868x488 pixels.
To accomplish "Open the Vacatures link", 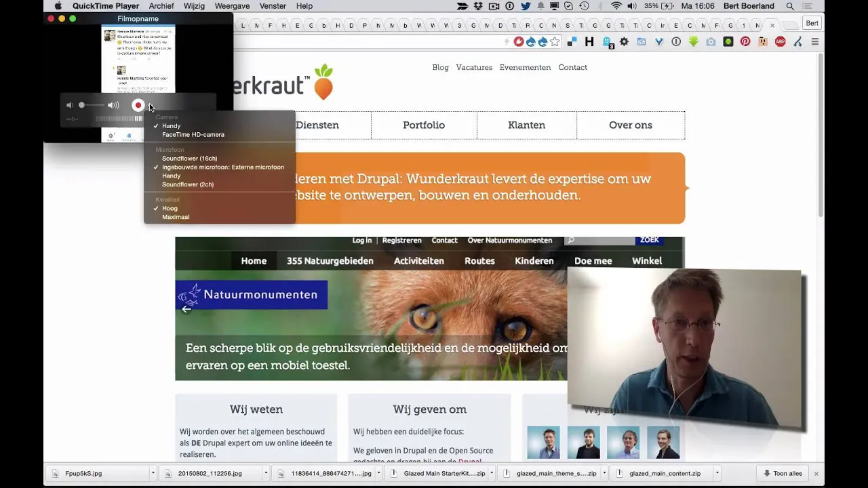I will click(x=474, y=68).
